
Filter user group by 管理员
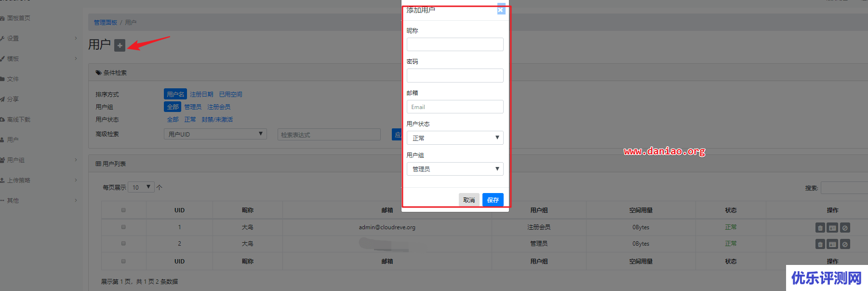[193, 107]
